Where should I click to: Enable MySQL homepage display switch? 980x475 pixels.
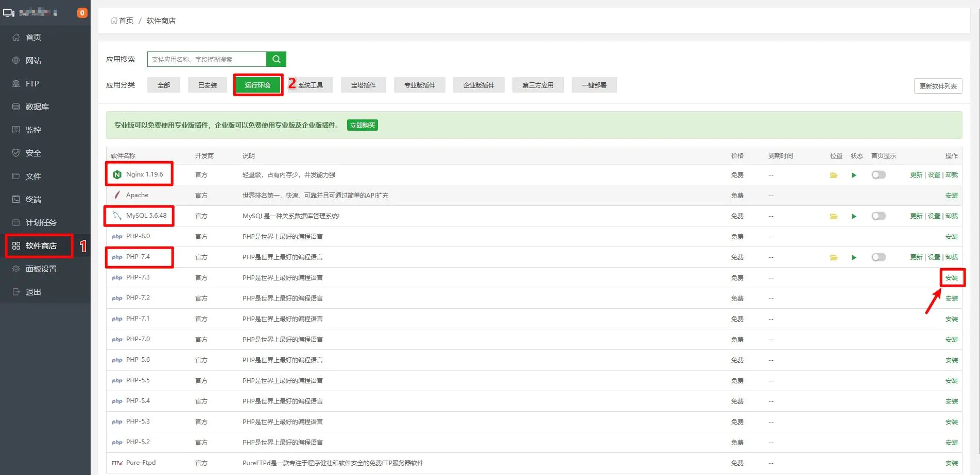pyautogui.click(x=878, y=216)
